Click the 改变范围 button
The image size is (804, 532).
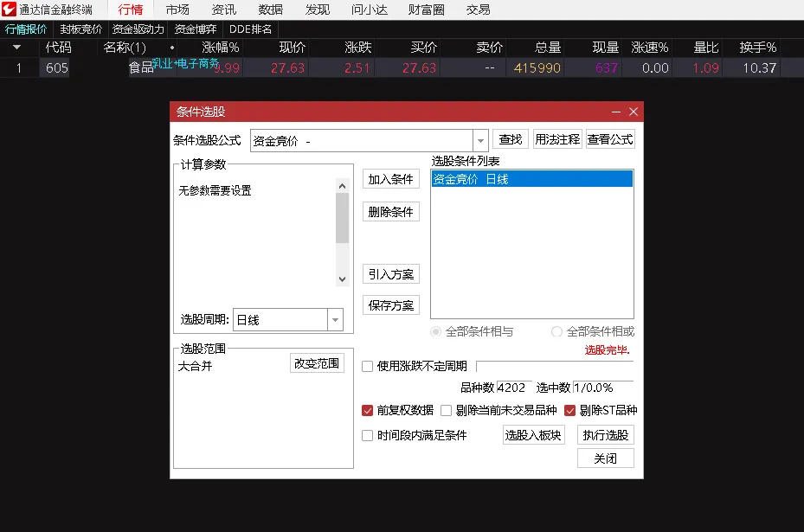[x=317, y=363]
